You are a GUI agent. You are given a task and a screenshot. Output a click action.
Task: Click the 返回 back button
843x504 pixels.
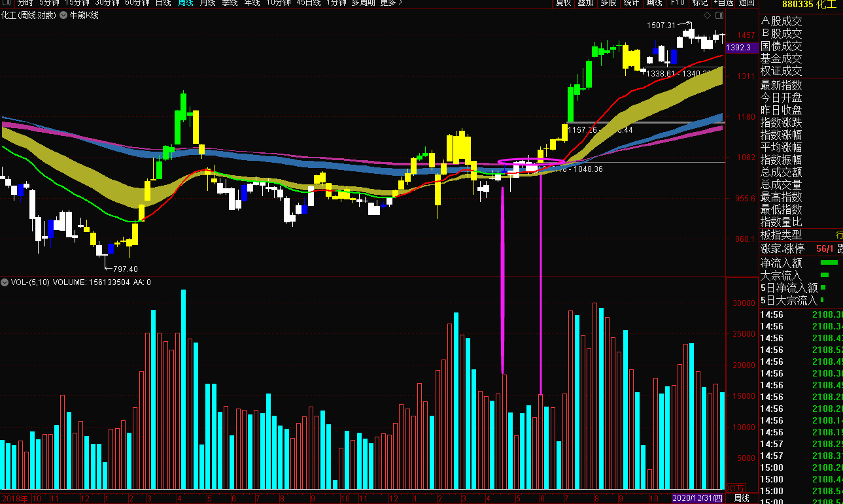pyautogui.click(x=746, y=3)
